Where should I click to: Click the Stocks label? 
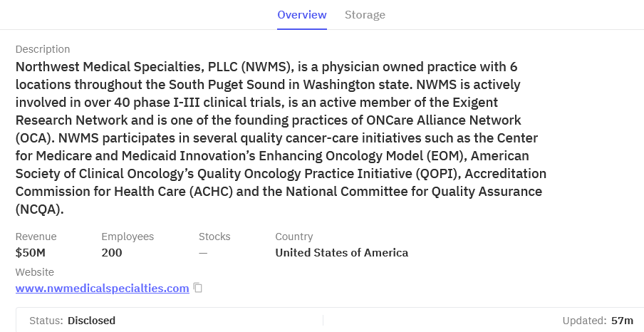(x=214, y=237)
